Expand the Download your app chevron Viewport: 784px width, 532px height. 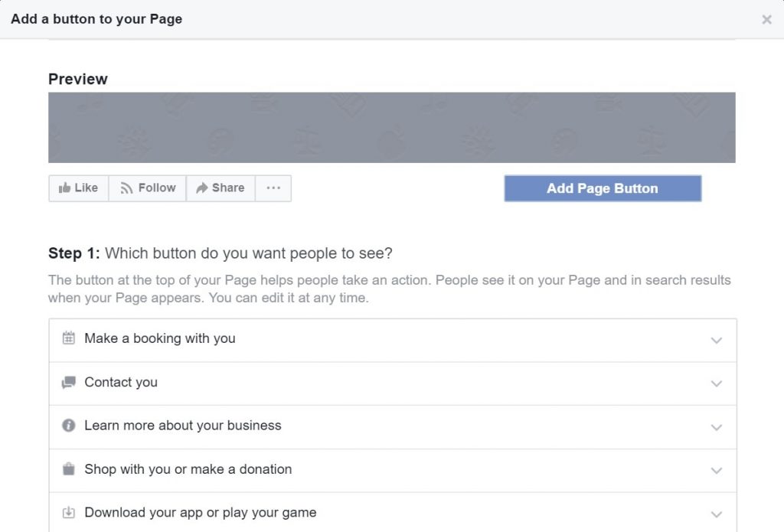point(717,514)
